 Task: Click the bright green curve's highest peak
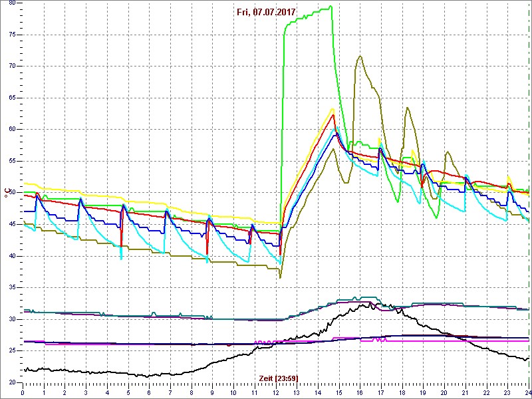pyautogui.click(x=331, y=6)
